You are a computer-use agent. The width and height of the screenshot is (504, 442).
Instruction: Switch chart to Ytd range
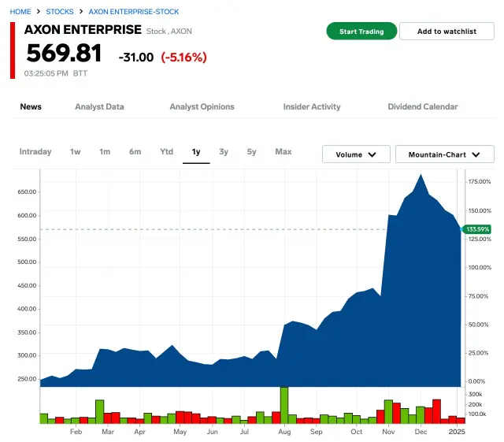pos(167,152)
